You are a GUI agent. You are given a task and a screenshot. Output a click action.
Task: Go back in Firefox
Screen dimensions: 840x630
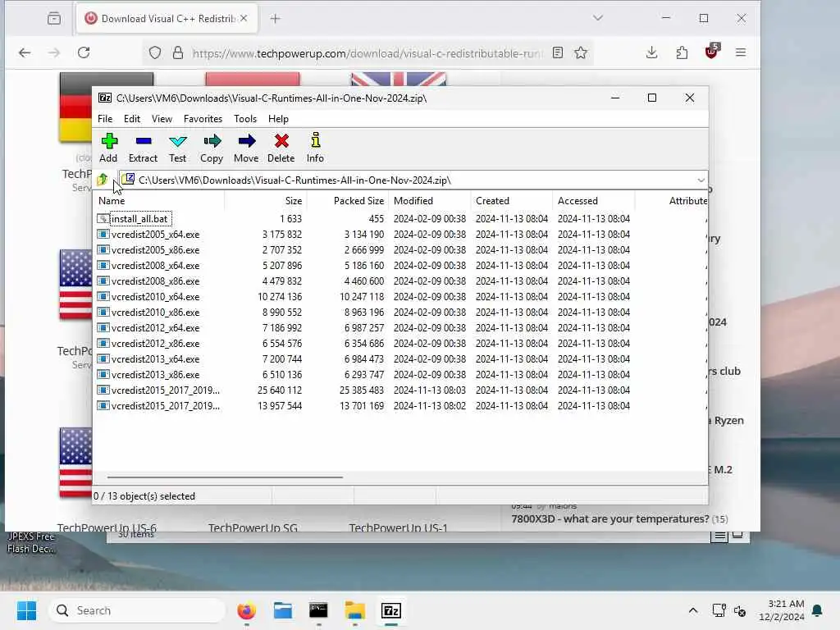click(25, 52)
